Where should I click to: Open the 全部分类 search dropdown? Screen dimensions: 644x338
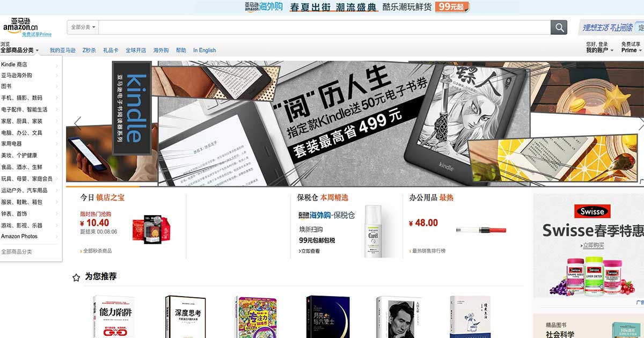coord(80,26)
